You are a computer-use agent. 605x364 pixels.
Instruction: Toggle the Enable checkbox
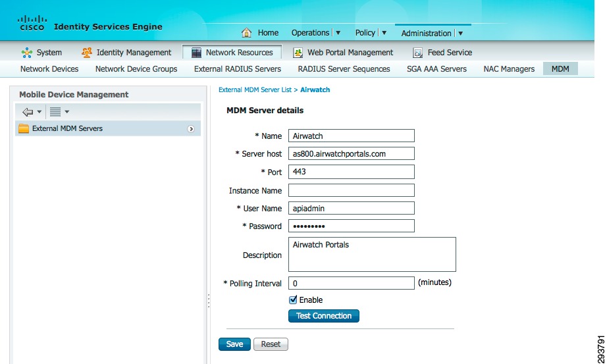pyautogui.click(x=293, y=299)
